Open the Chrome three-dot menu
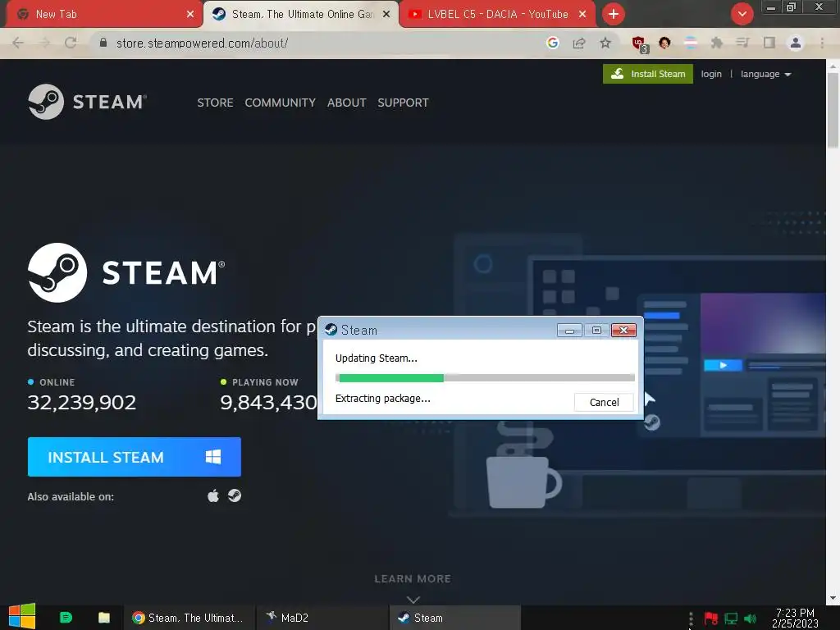Screen dimensions: 840x630 [822, 43]
